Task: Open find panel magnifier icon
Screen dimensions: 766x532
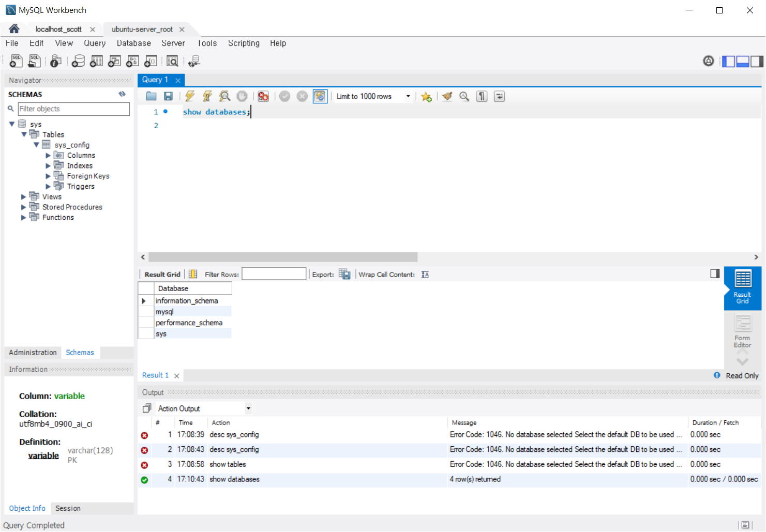Action: (464, 96)
